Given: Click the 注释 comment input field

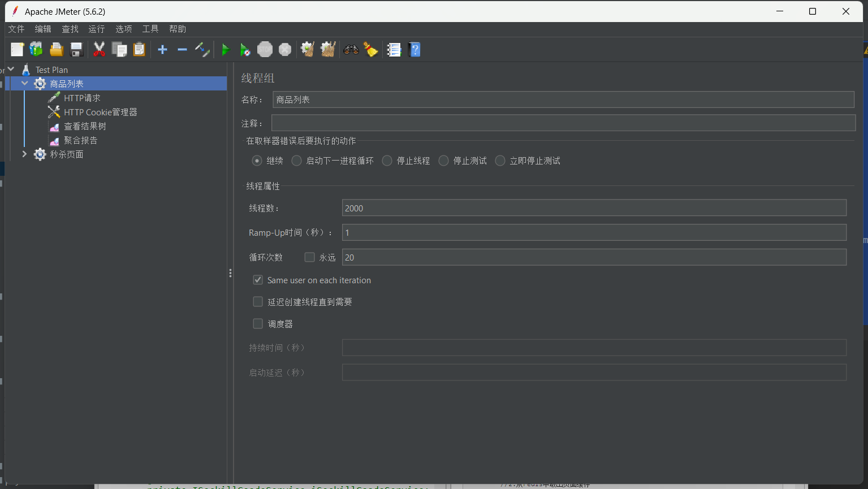Looking at the screenshot, I should coord(563,123).
